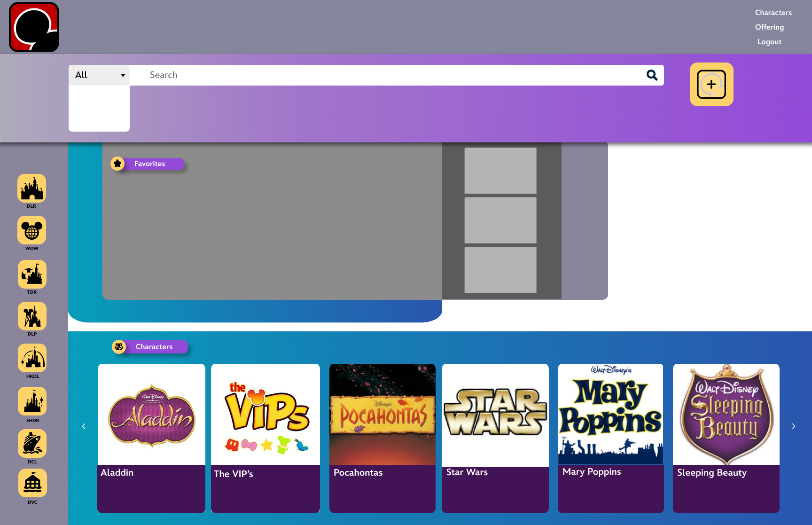Click the Aladdin card title text

pyautogui.click(x=117, y=473)
